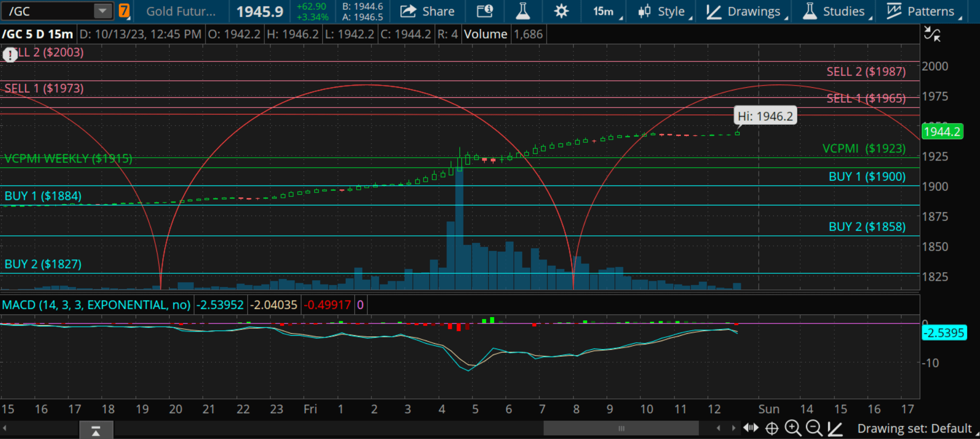The image size is (980, 439).
Task: Open the Style menu
Action: point(664,11)
